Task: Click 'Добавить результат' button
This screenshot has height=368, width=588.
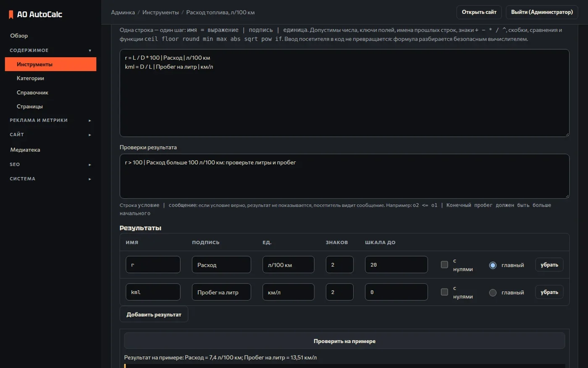Action: tap(154, 315)
